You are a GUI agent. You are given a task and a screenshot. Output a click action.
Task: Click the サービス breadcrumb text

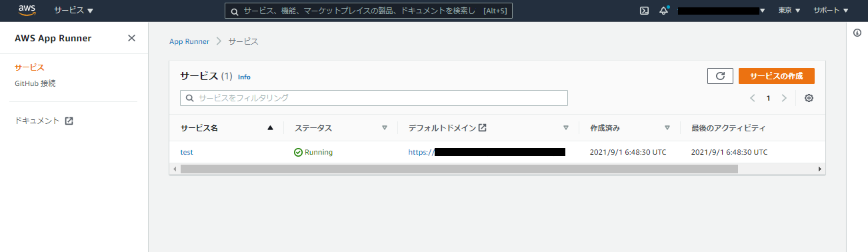point(243,41)
